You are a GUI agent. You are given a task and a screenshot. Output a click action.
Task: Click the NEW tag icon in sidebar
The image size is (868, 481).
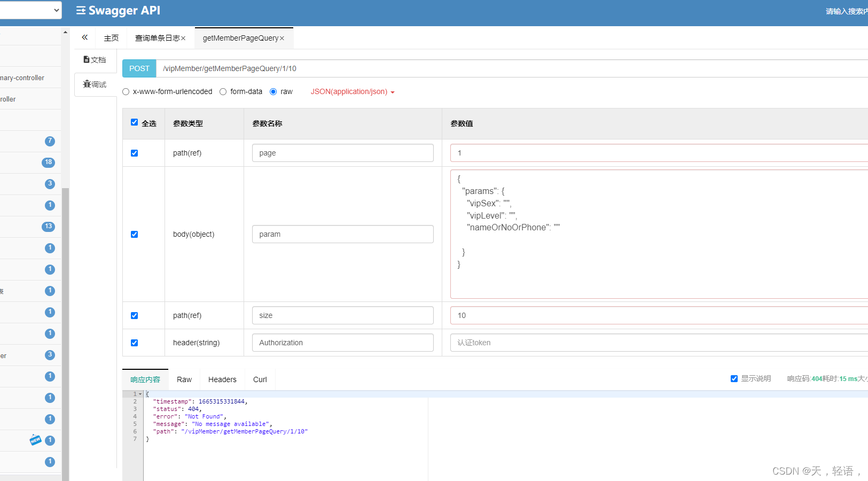[35, 440]
